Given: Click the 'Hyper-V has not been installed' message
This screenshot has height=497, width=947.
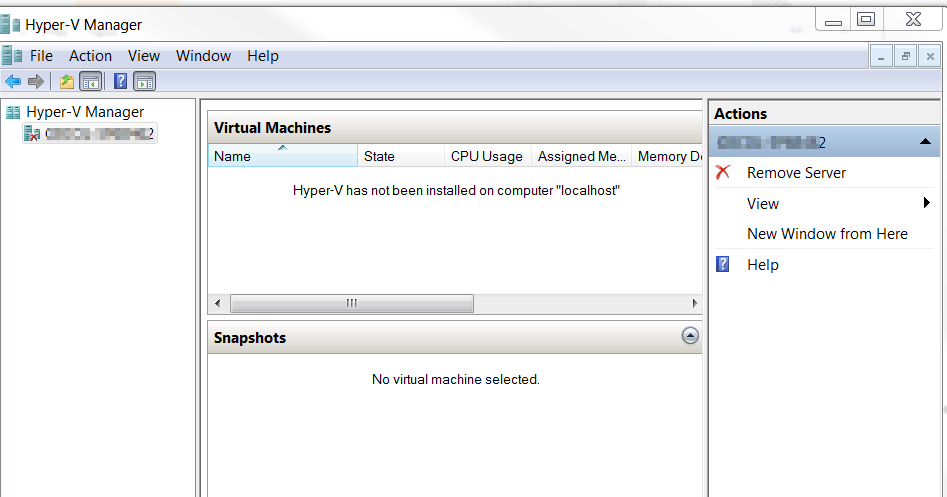Looking at the screenshot, I should pyautogui.click(x=456, y=190).
